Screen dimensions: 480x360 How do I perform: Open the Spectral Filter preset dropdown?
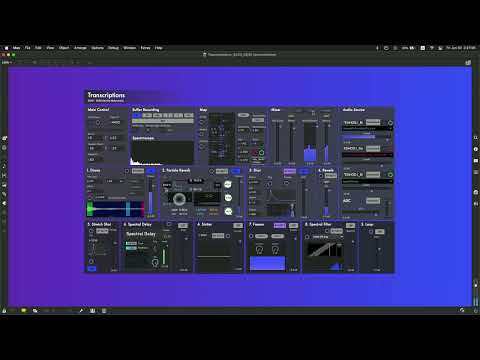[328, 237]
